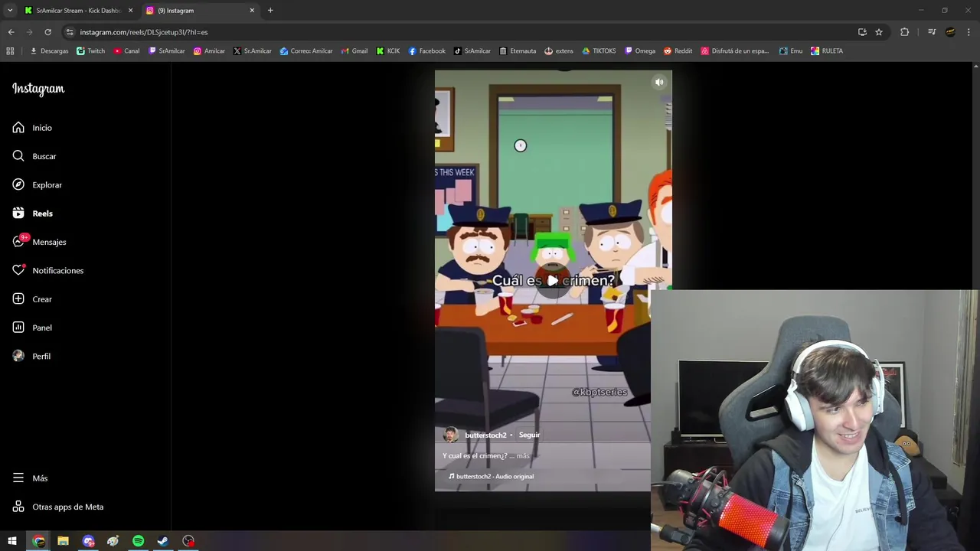This screenshot has width=980, height=551.
Task: Open Steam from the taskbar
Action: point(163,541)
